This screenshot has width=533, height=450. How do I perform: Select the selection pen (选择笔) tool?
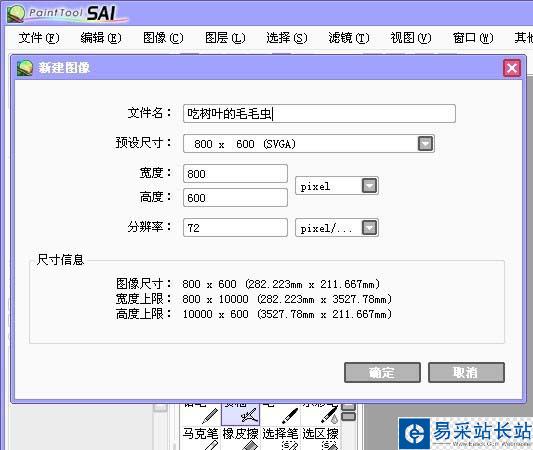pos(280,438)
